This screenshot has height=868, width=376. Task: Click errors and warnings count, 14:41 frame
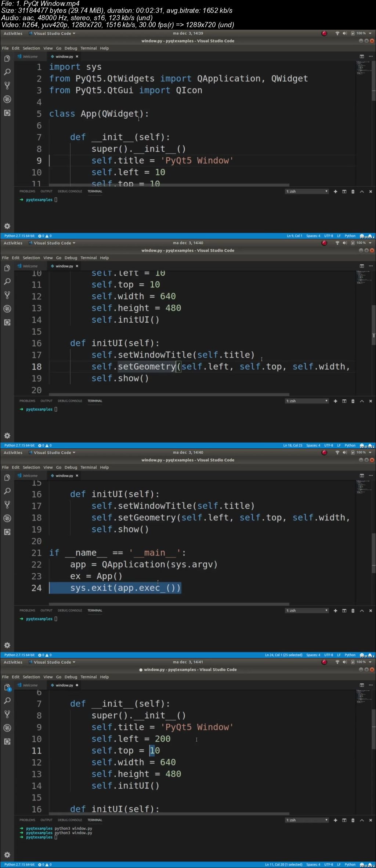coord(45,865)
